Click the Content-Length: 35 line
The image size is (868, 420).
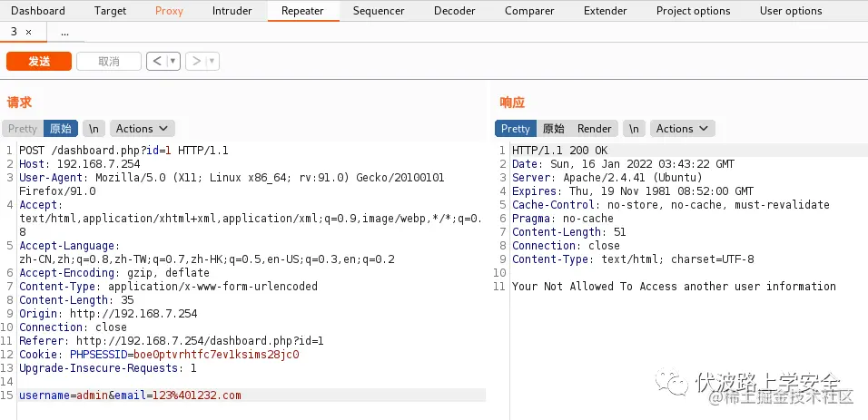(x=76, y=300)
